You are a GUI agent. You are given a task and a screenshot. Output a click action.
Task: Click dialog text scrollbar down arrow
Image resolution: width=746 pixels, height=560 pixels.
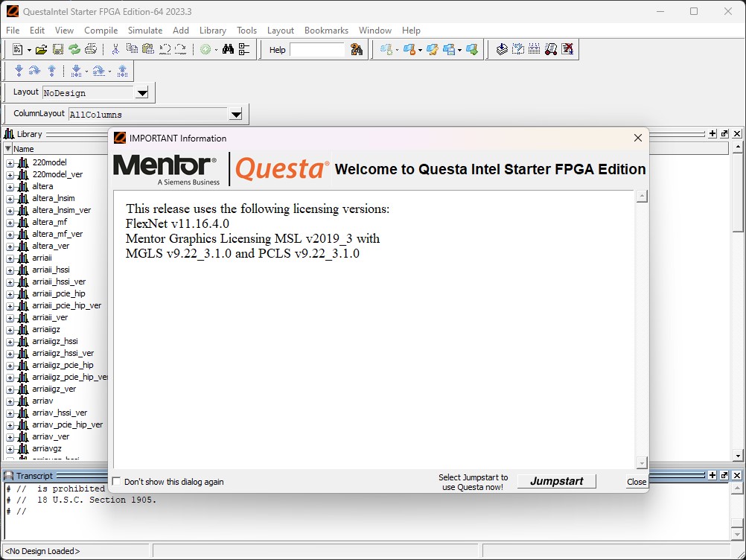click(642, 463)
